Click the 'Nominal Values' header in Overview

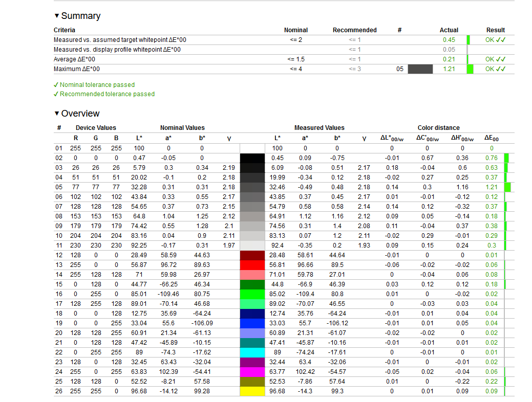pos(182,128)
